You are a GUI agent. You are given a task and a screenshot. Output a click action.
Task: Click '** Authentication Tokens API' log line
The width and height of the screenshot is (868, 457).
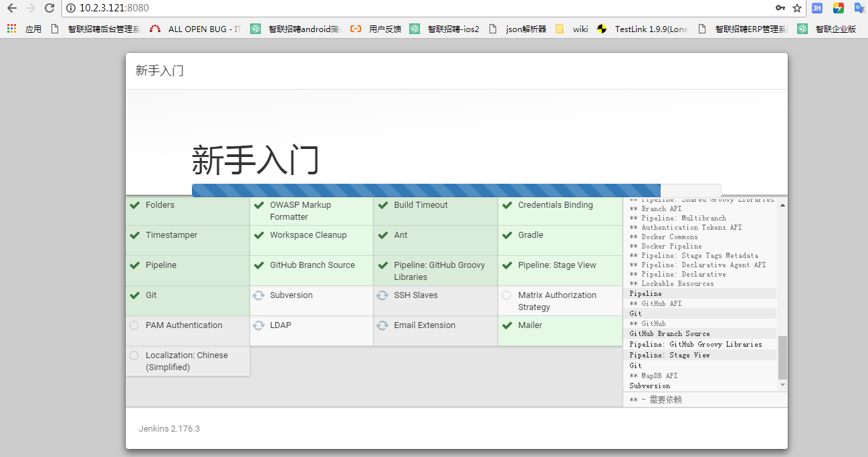tap(685, 227)
